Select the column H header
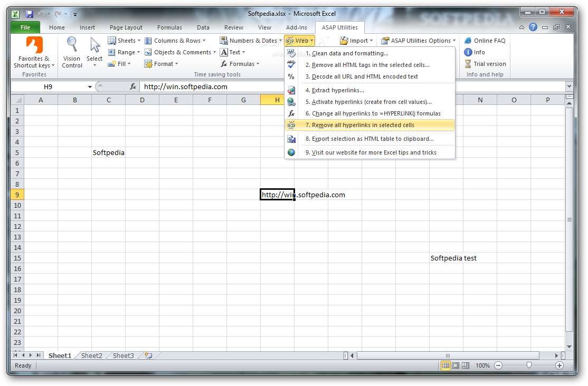The height and width of the screenshot is (386, 588). coord(277,100)
